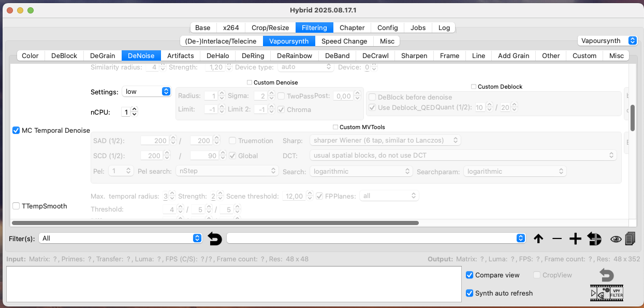Open the Log tab

pos(444,27)
